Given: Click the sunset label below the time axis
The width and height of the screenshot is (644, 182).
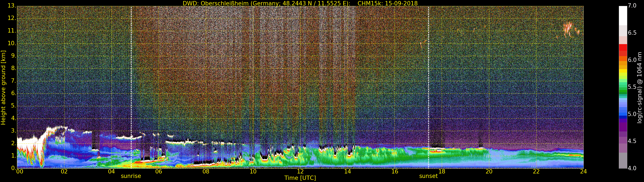Looking at the screenshot, I should point(428,176).
